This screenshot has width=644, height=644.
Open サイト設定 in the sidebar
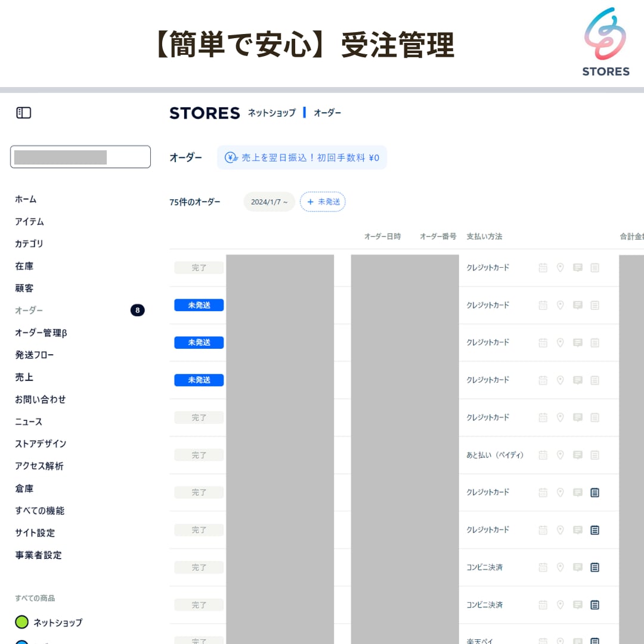(35, 532)
